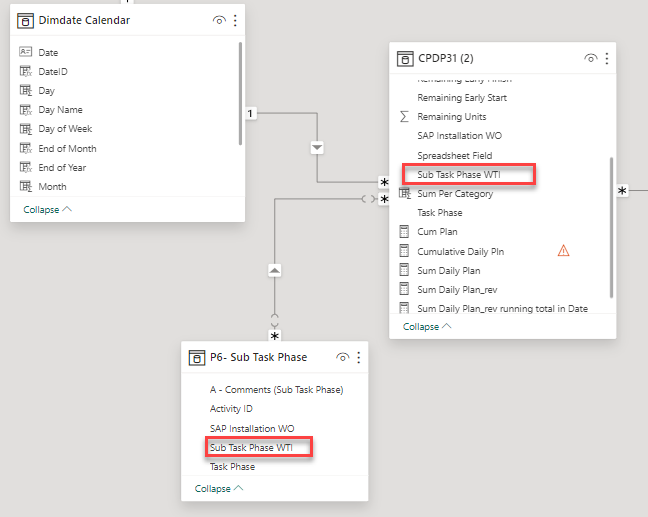648x517 pixels.
Task: Click the Cumulative Daily Pln measure icon
Action: [x=404, y=251]
